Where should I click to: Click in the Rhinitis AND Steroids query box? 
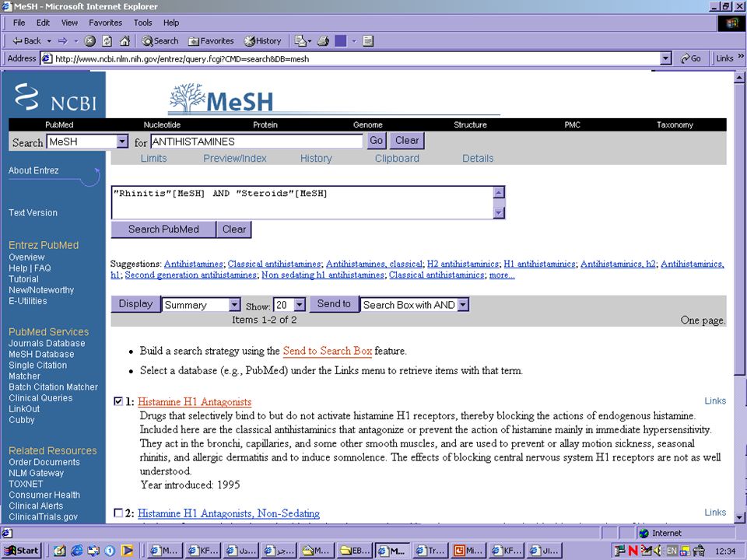tap(302, 203)
